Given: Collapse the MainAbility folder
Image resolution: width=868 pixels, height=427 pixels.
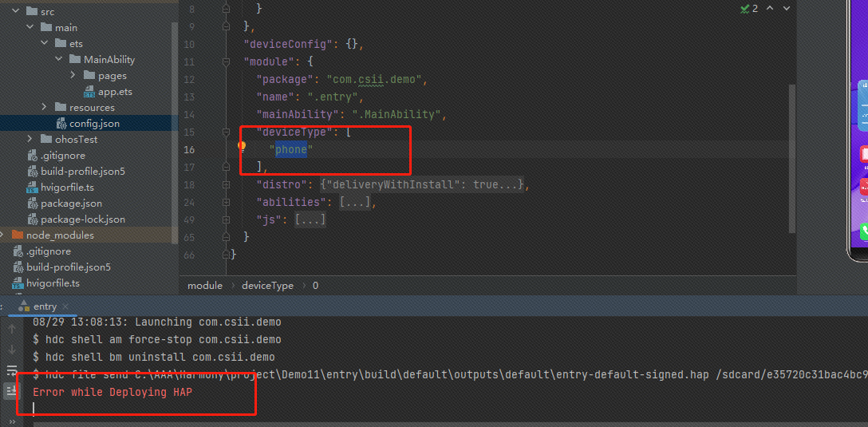Looking at the screenshot, I should pyautogui.click(x=58, y=60).
